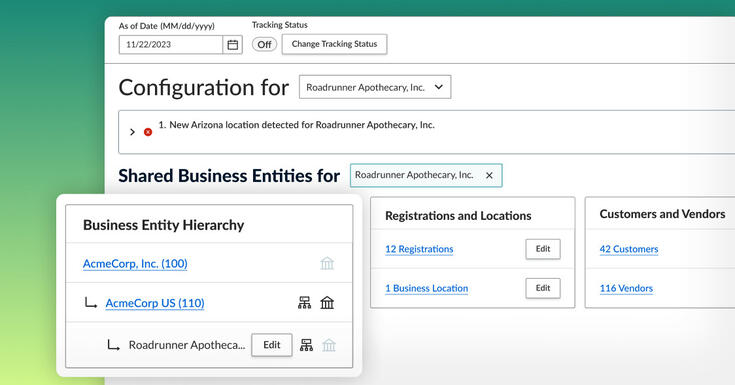
Task: Open the AcmeCorp US (110) link
Action: point(155,303)
